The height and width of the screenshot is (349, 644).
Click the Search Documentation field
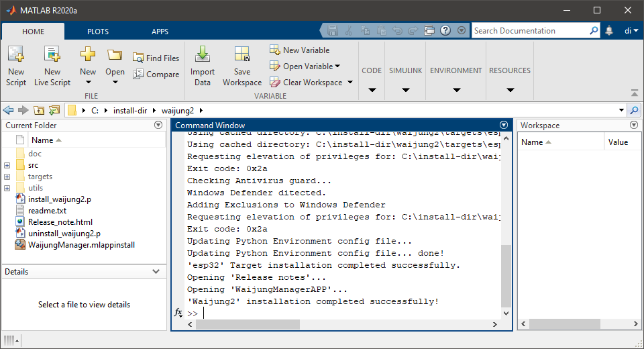(x=530, y=31)
